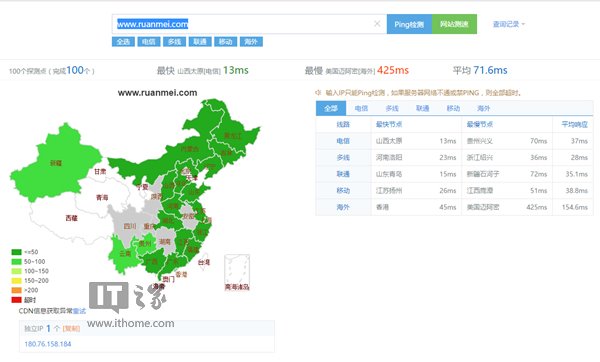Image resolution: width=600 pixels, height=362 pixels.
Task: Click the [复制] copy link beside 独立IP
Action: (71, 328)
